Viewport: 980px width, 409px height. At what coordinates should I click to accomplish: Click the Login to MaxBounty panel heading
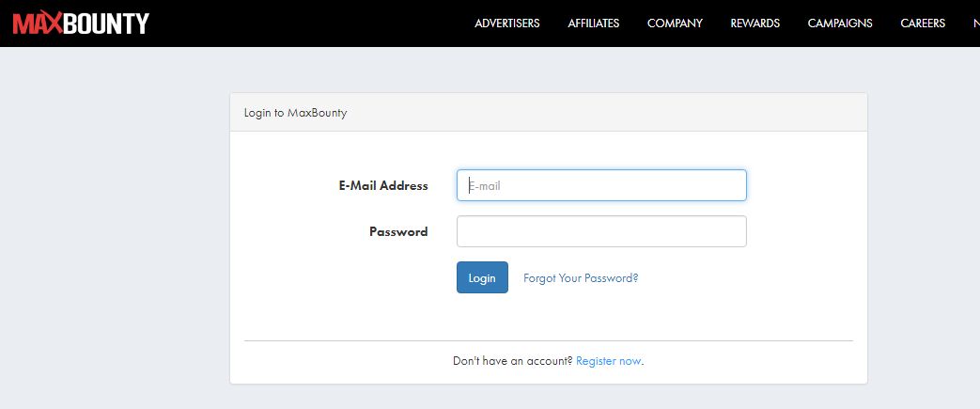pyautogui.click(x=296, y=113)
